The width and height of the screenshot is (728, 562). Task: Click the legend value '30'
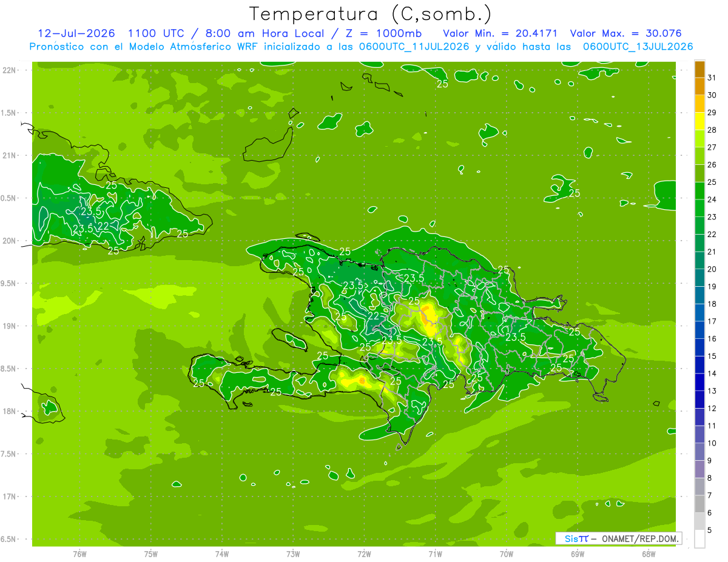pos(712,95)
